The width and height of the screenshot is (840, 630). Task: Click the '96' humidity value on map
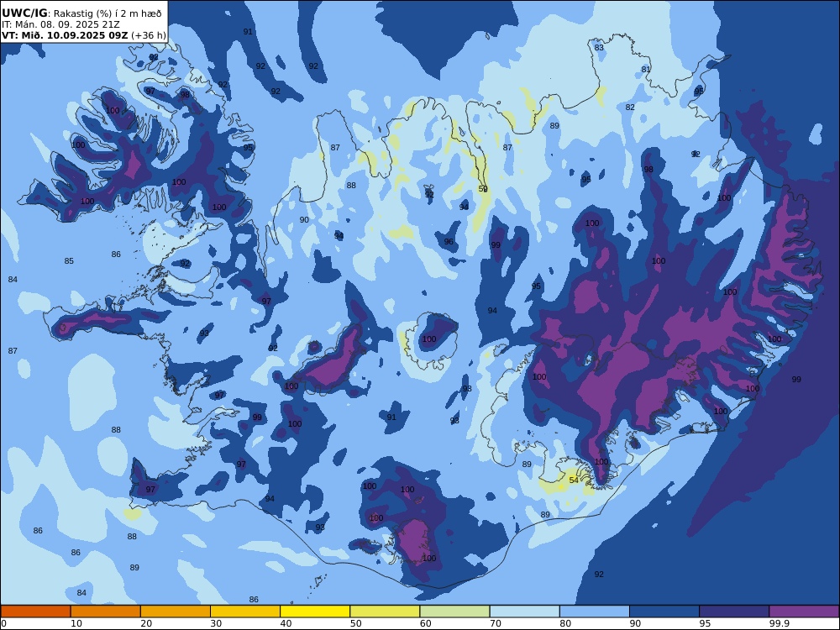(449, 242)
